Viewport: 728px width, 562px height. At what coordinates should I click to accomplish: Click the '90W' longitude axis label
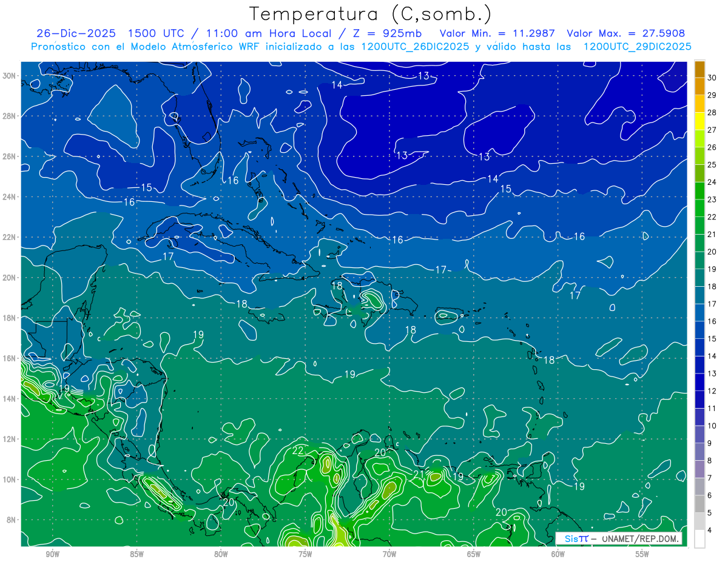pos(52,554)
